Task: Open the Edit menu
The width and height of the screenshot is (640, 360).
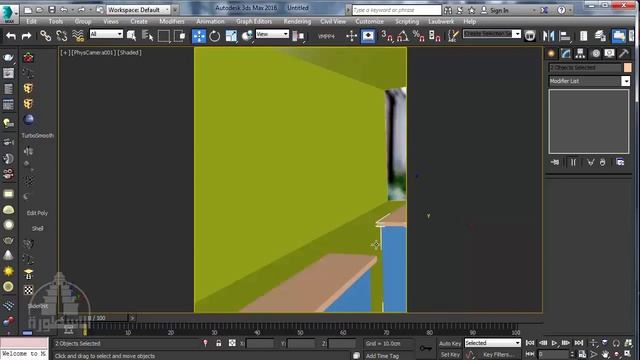Action: coord(31,21)
